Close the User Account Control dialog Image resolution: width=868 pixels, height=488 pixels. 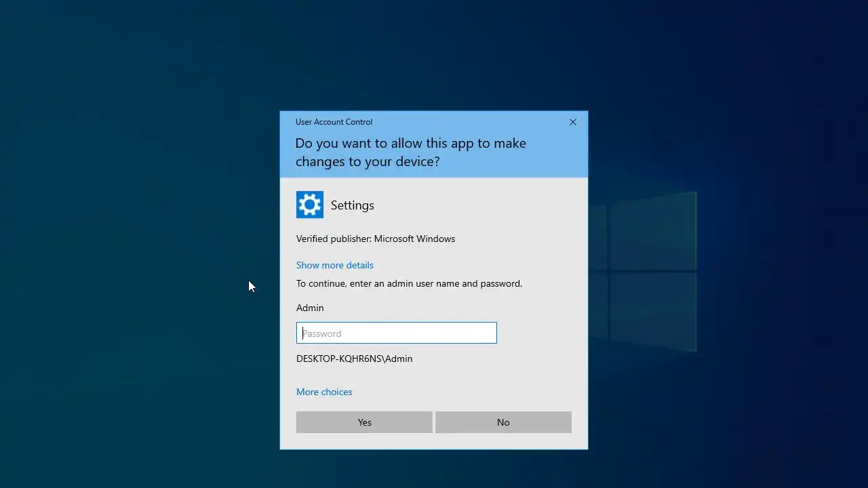pyautogui.click(x=573, y=122)
